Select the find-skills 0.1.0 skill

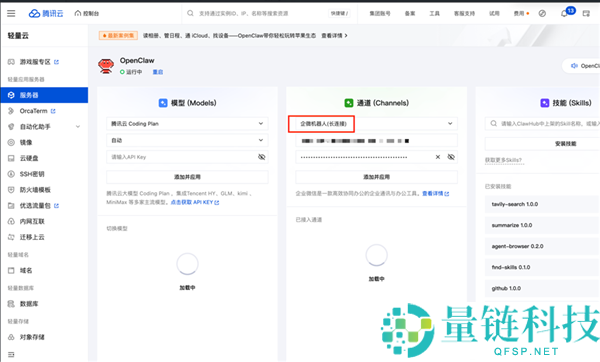pyautogui.click(x=543, y=267)
